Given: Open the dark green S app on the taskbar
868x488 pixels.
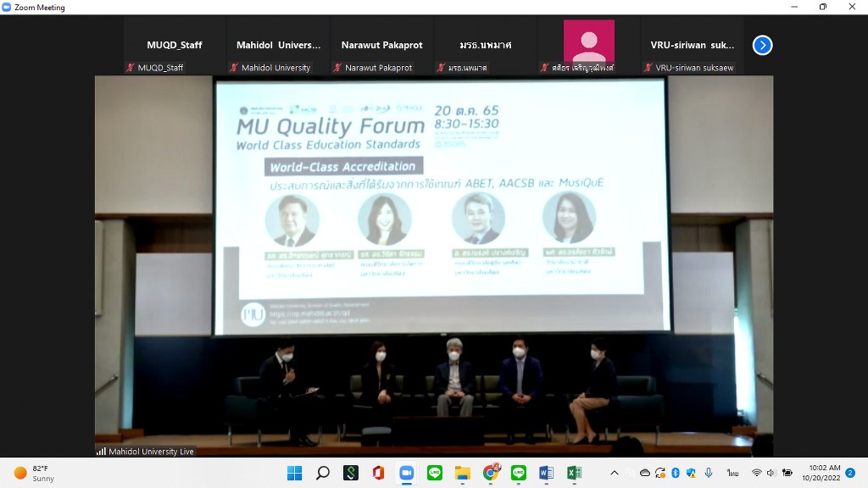Looking at the screenshot, I should tap(350, 473).
